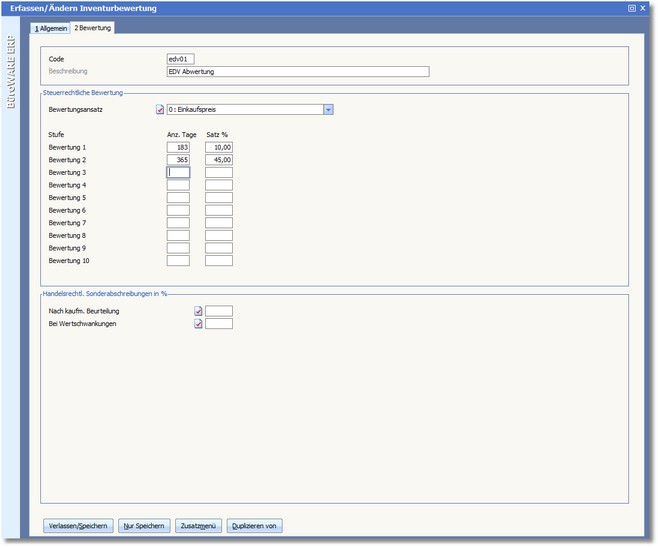The width and height of the screenshot is (658, 547).
Task: Click the Bei Wertschwankungen input field
Action: point(219,324)
